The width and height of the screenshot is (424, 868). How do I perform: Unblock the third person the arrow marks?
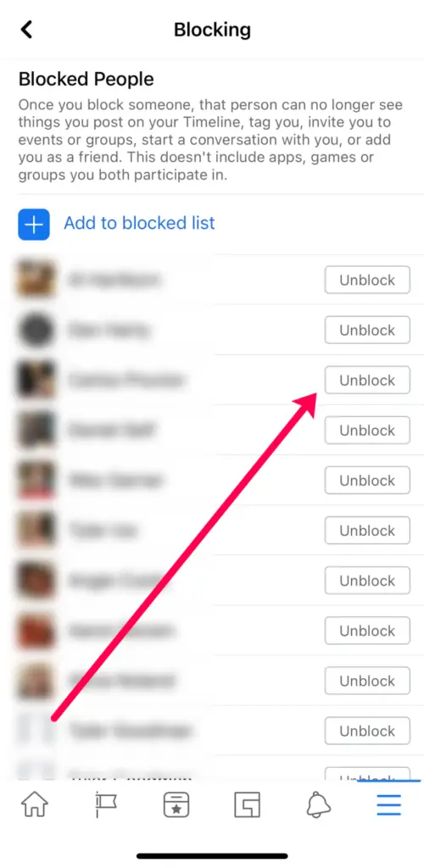[x=367, y=381]
